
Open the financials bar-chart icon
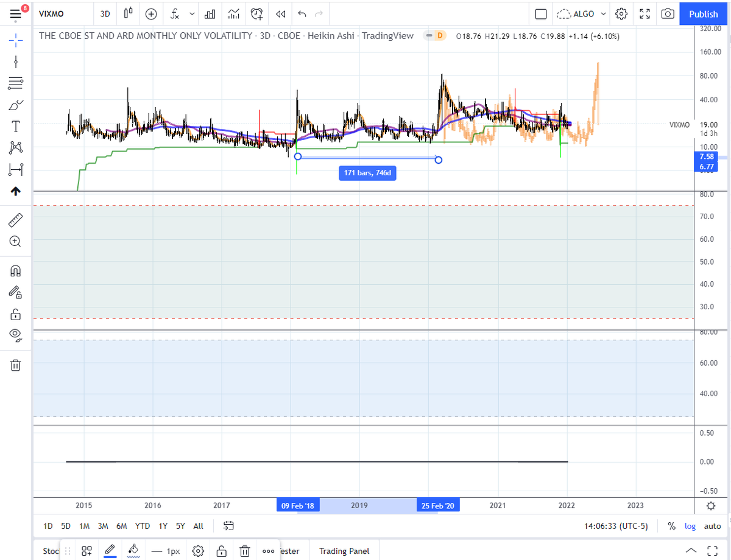(x=210, y=13)
